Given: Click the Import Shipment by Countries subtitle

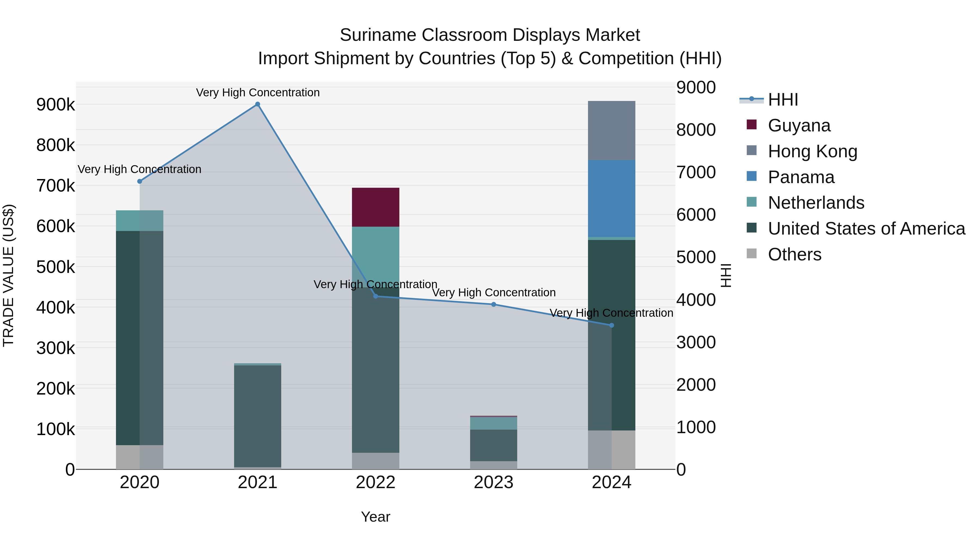Looking at the screenshot, I should (x=490, y=59).
